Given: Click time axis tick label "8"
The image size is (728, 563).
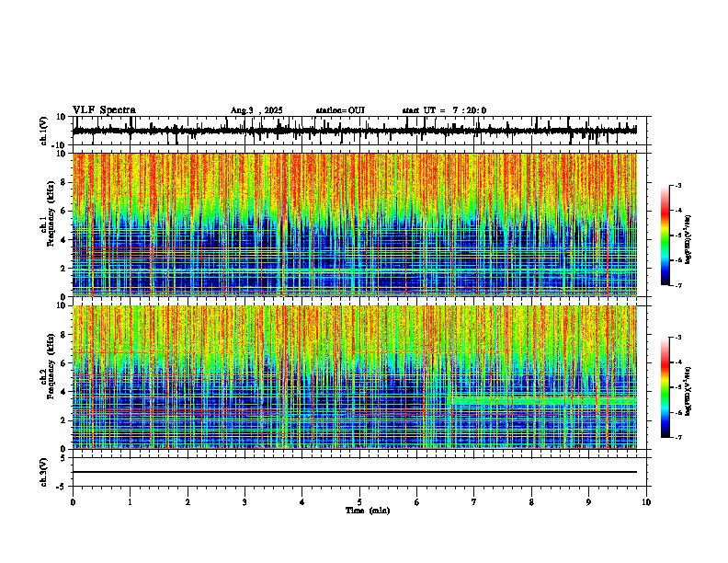Looking at the screenshot, I should 531,502.
